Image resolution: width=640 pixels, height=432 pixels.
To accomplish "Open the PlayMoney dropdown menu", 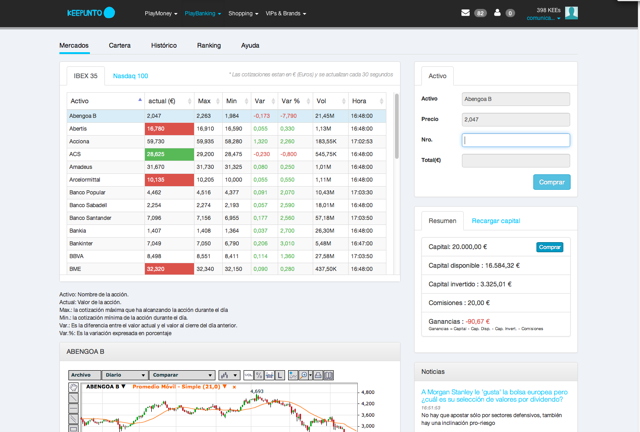I will click(161, 13).
